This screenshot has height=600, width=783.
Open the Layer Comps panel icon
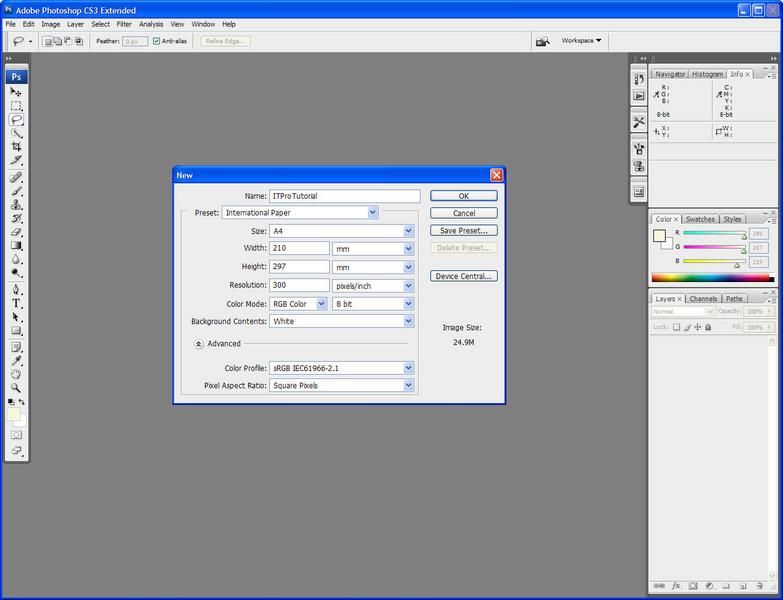pos(639,192)
